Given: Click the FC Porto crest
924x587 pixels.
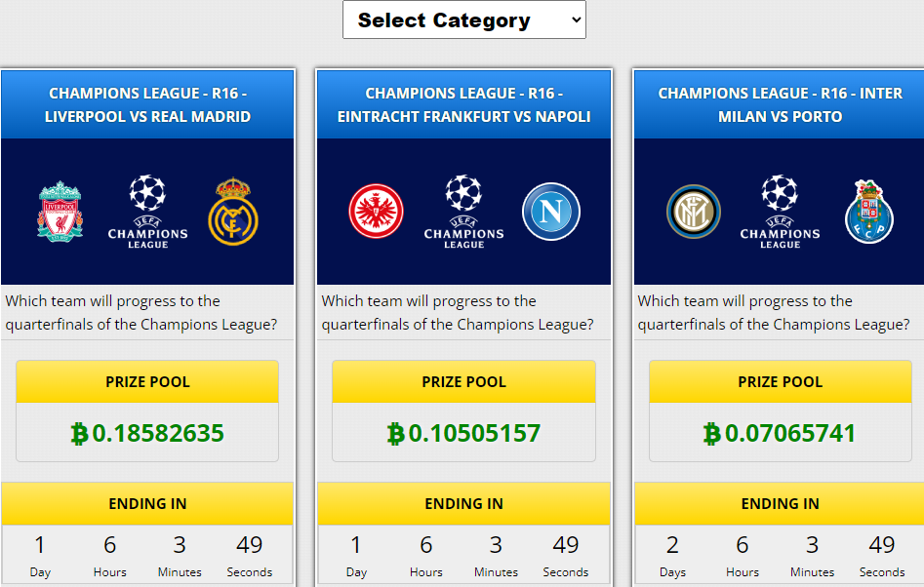Looking at the screenshot, I should [x=869, y=212].
